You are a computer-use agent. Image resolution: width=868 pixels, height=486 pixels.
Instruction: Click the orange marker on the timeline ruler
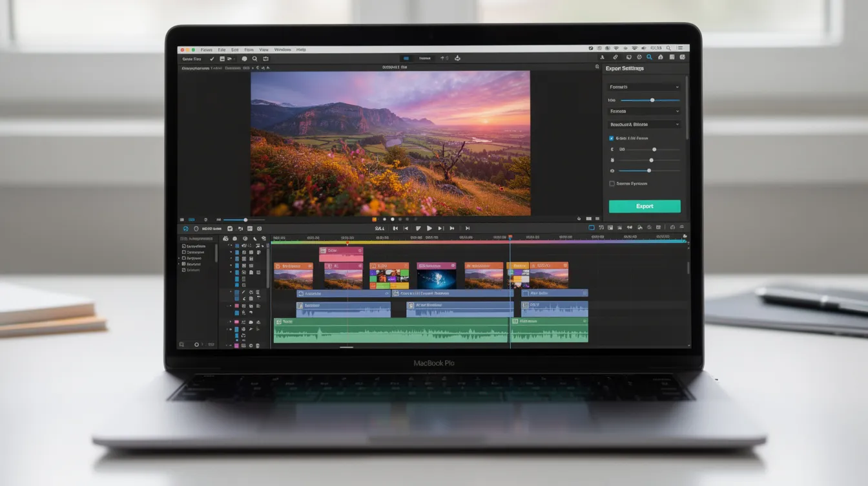(x=347, y=243)
